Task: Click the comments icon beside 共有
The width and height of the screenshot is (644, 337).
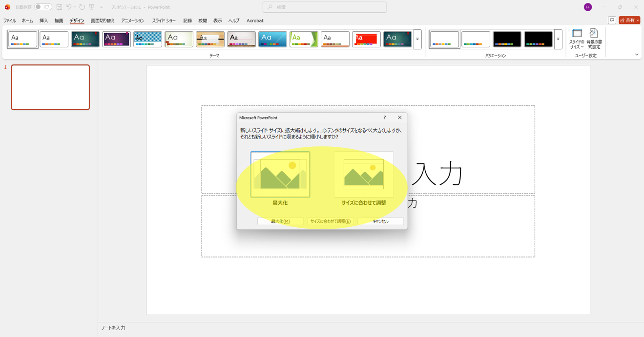Action: click(x=612, y=20)
